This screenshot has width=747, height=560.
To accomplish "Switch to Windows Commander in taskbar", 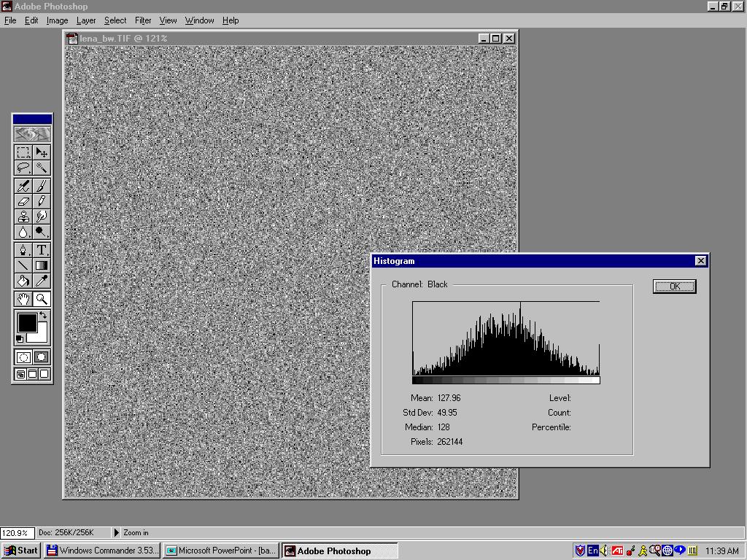I will [x=102, y=551].
